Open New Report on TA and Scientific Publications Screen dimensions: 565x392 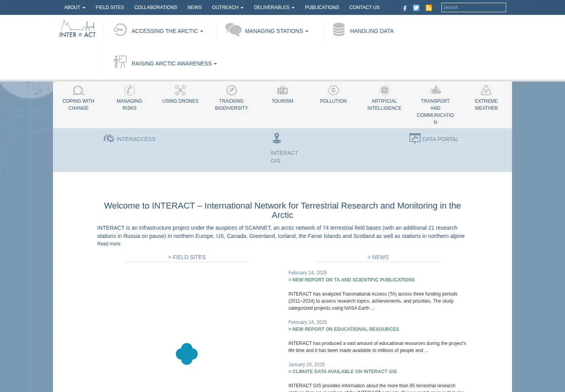point(352,280)
